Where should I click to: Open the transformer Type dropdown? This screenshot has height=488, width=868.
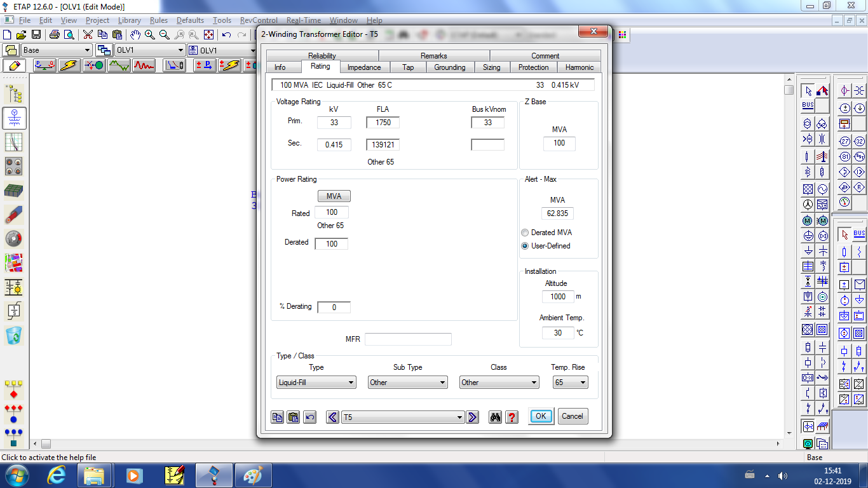pos(350,382)
